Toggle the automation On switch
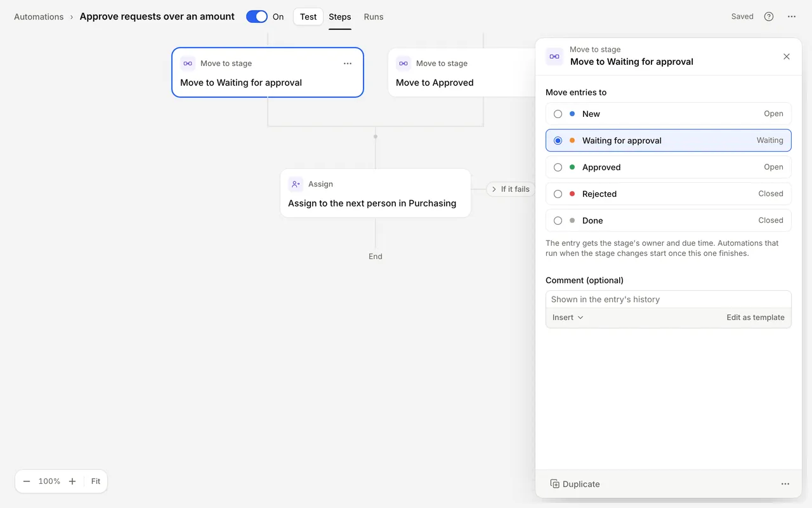The width and height of the screenshot is (812, 508). pyautogui.click(x=257, y=17)
